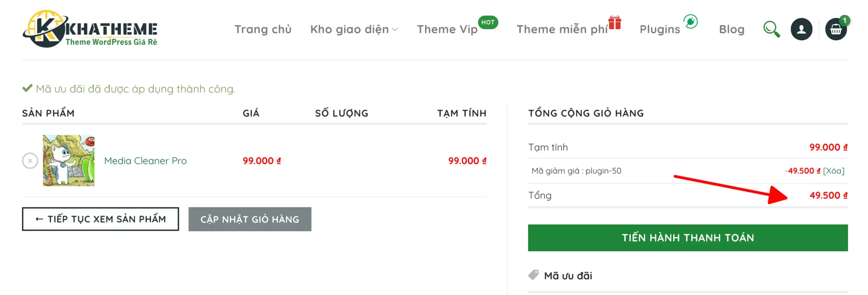Click Tiếp tục xem sản phẩm button

[100, 219]
